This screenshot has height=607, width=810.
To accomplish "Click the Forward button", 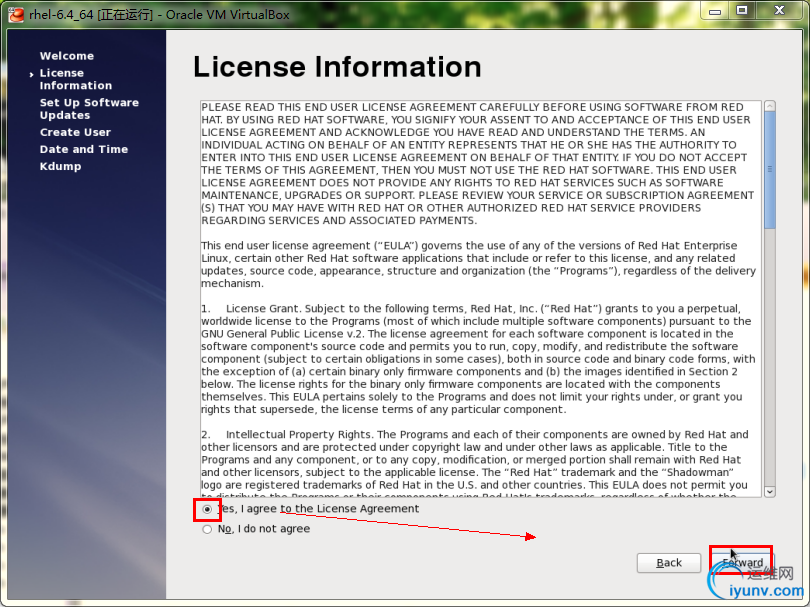I will (742, 563).
